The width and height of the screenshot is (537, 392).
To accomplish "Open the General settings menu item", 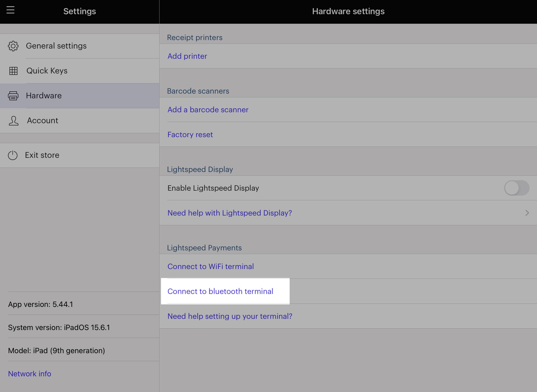I will 56,46.
